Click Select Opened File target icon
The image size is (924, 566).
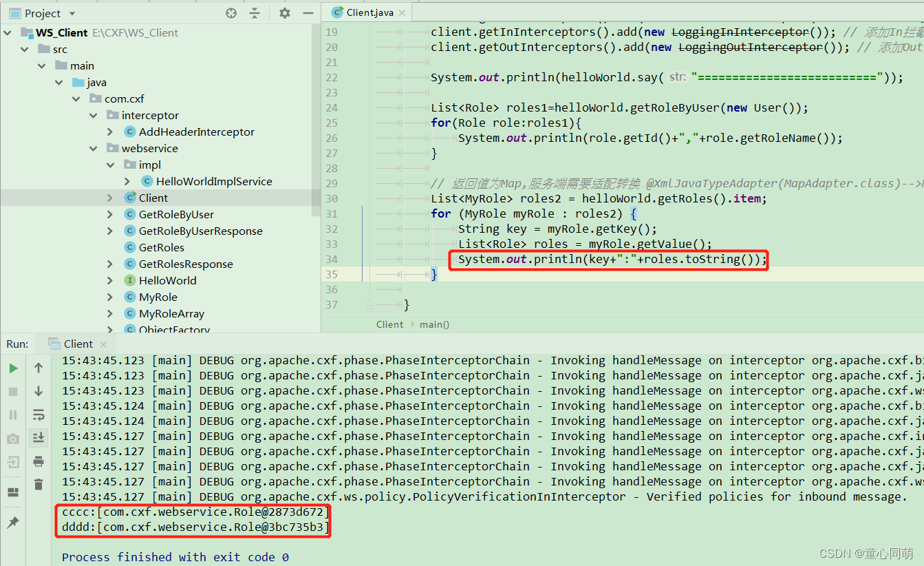(231, 13)
